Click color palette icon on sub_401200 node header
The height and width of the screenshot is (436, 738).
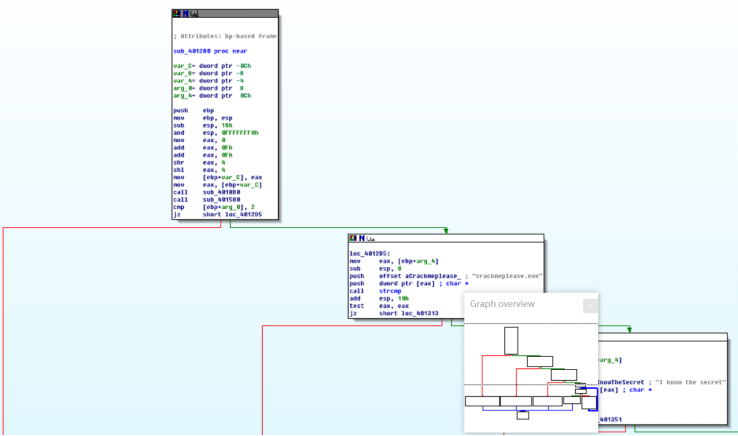tap(177, 14)
